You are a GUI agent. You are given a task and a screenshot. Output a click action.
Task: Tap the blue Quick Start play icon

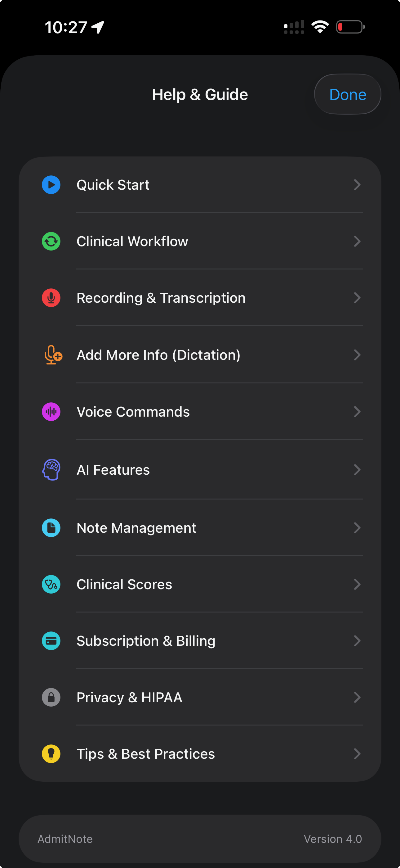coord(51,185)
